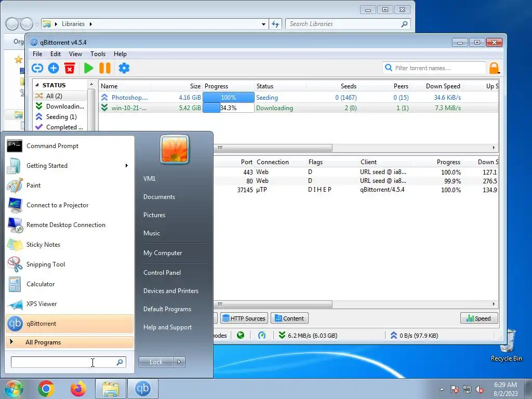Open Getting Started in Start menu
This screenshot has width=532, height=399.
(70, 166)
